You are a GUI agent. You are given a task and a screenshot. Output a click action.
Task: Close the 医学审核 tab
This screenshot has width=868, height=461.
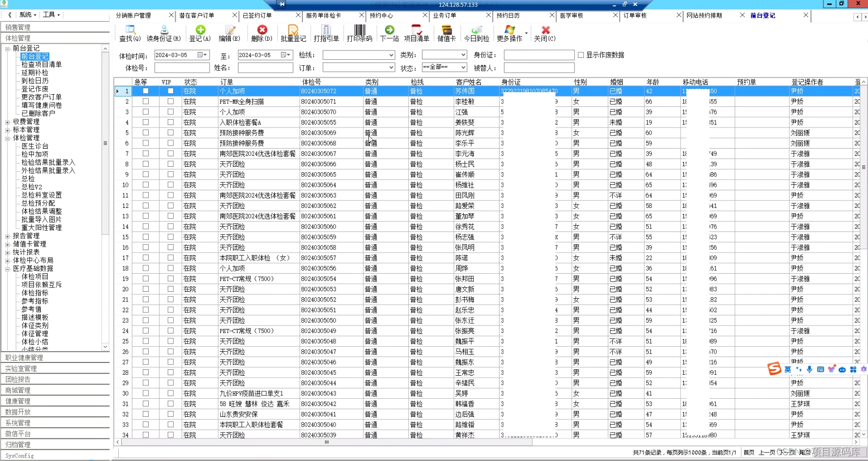[x=615, y=15]
